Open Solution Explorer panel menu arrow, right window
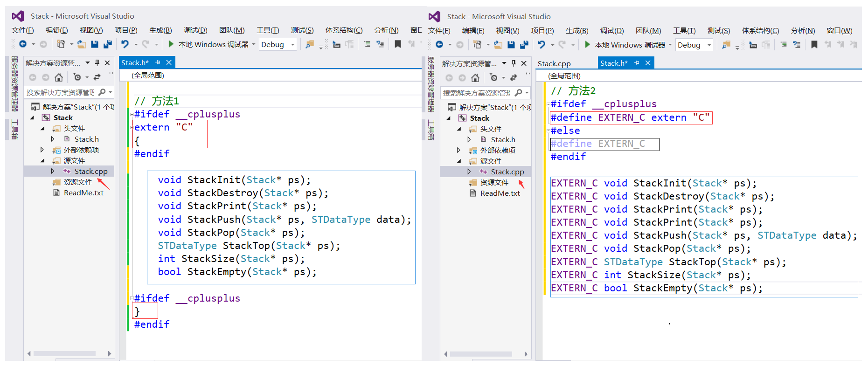The image size is (868, 365). click(504, 63)
